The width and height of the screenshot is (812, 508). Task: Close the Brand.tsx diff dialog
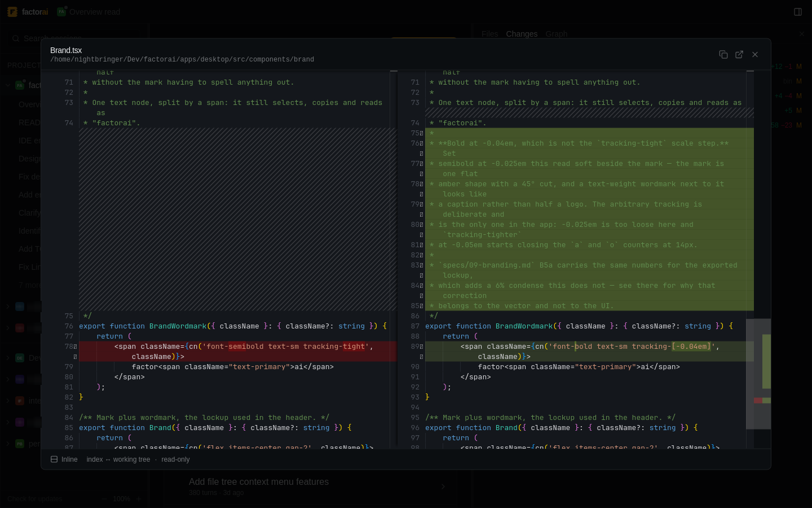click(x=755, y=55)
